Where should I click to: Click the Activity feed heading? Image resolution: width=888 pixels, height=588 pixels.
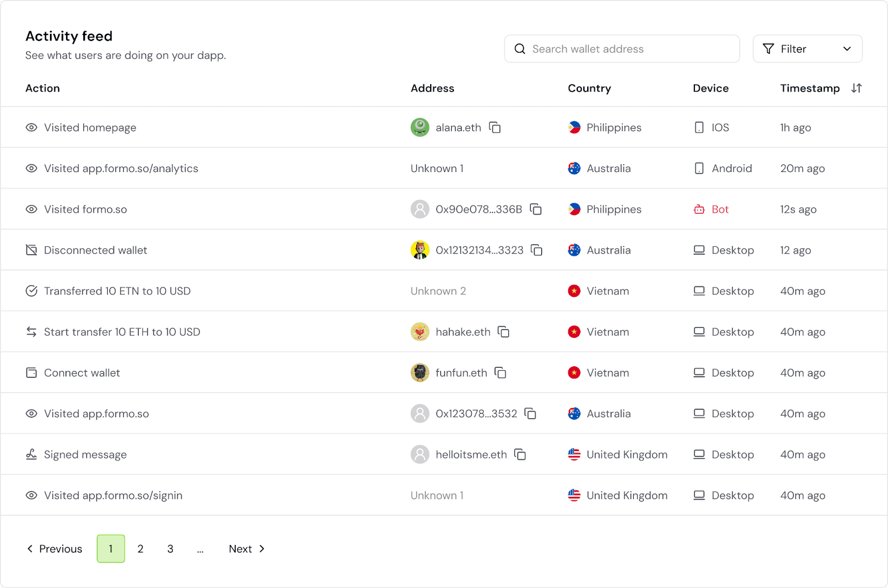pyautogui.click(x=69, y=36)
